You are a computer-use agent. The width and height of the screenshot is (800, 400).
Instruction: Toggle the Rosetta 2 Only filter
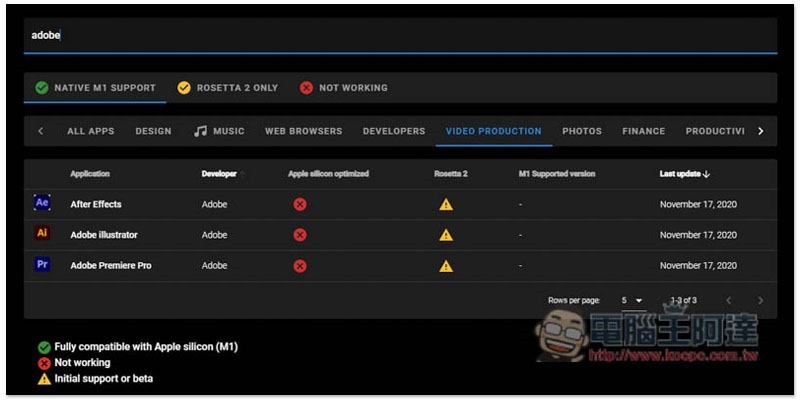[x=228, y=88]
